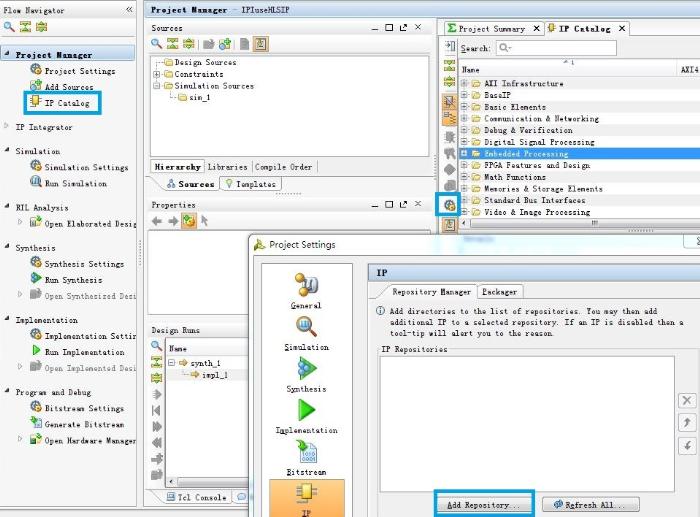Expand the AXI Infrastructure IP category
Image resolution: width=700 pixels, height=517 pixels.
coord(465,83)
